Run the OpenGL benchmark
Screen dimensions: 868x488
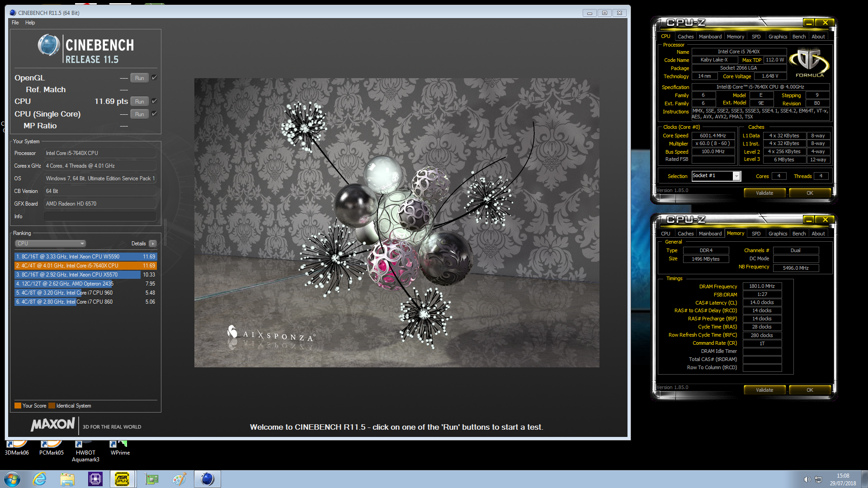coord(139,78)
